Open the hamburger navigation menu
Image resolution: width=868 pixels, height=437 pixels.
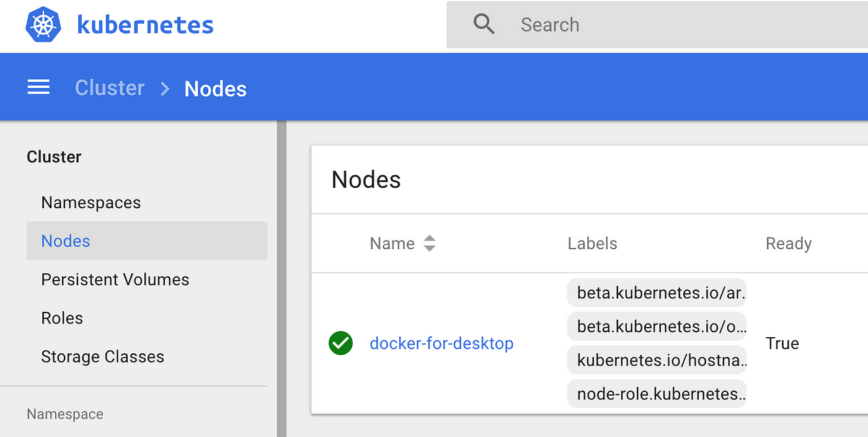(38, 88)
